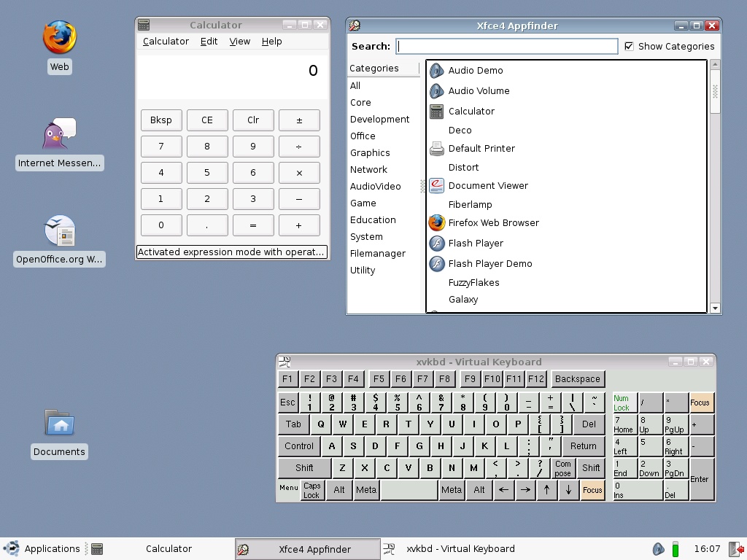The height and width of the screenshot is (560, 747).
Task: Select the Flash Player icon in Appfinder
Action: point(436,244)
